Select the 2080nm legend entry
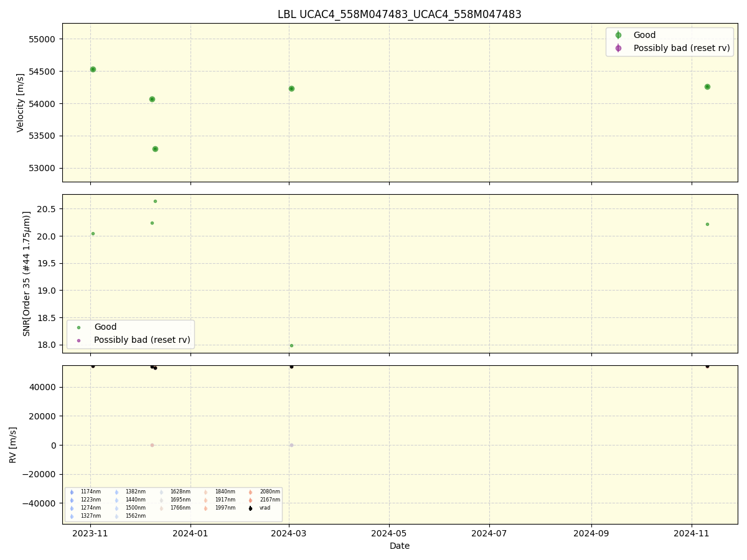 [x=264, y=492]
